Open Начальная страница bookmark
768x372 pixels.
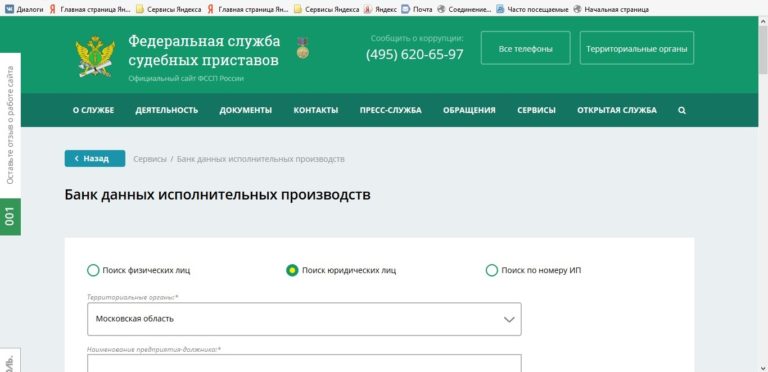point(611,9)
